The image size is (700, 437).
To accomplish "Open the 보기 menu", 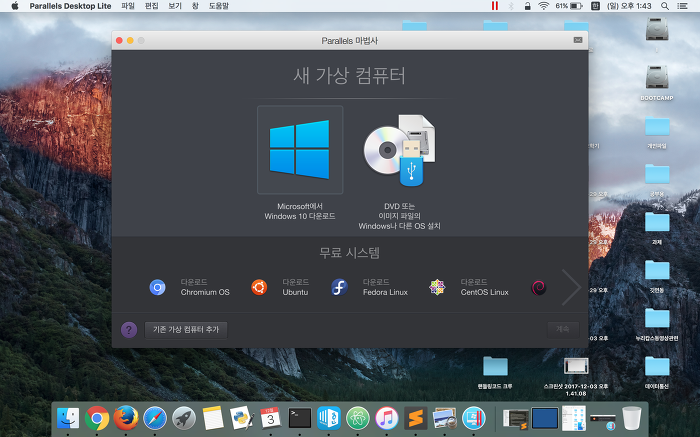I will pos(175,6).
